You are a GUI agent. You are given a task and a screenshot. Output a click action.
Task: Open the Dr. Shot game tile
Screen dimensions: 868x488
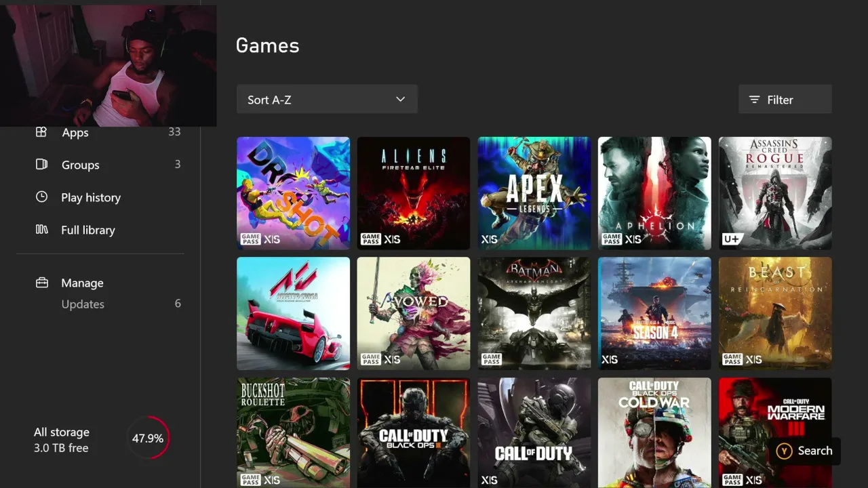293,193
